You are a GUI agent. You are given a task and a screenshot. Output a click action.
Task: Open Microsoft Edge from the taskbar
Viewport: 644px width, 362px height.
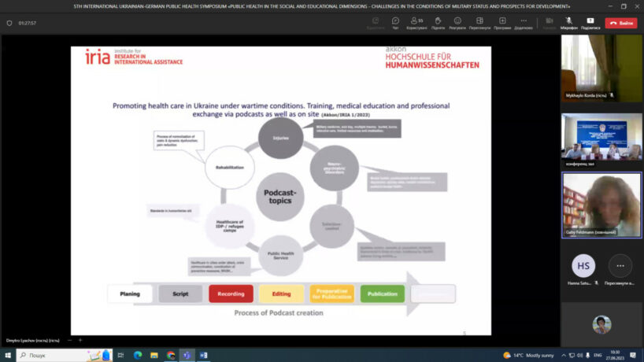point(138,355)
